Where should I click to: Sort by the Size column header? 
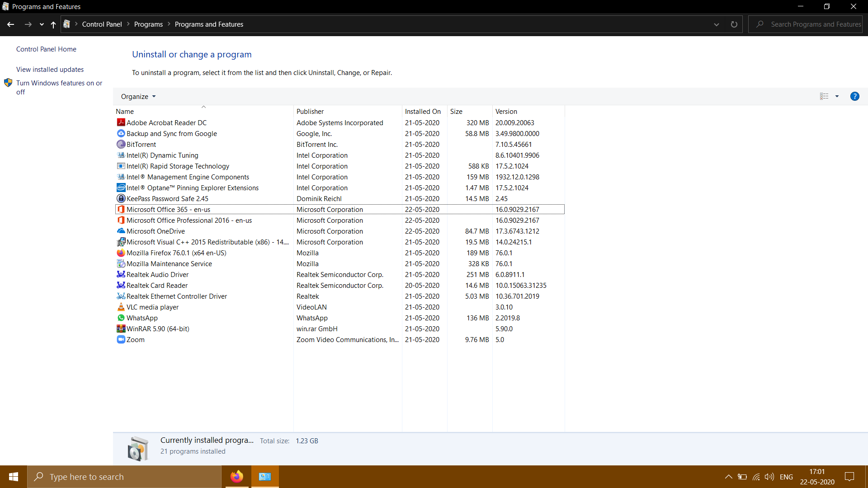click(470, 111)
